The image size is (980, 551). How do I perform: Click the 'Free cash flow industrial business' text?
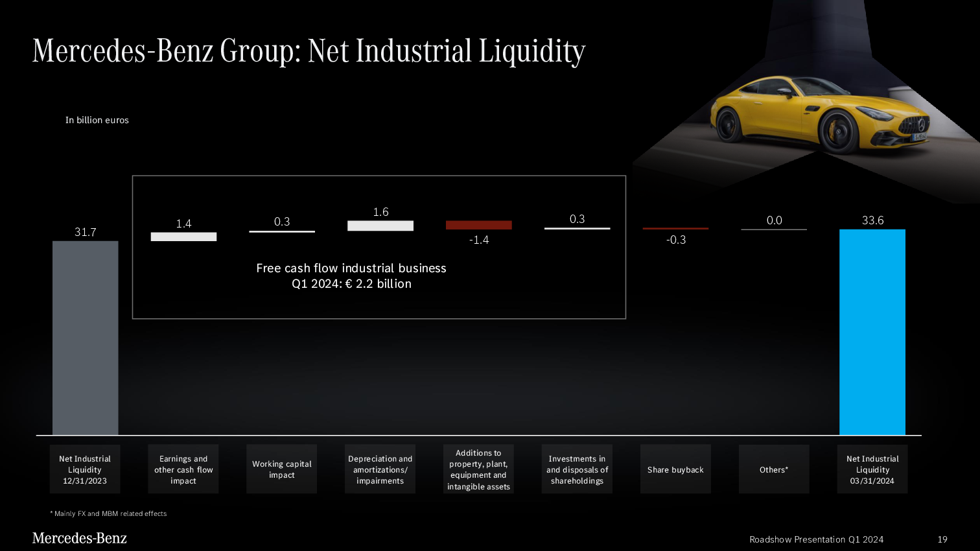tap(351, 268)
